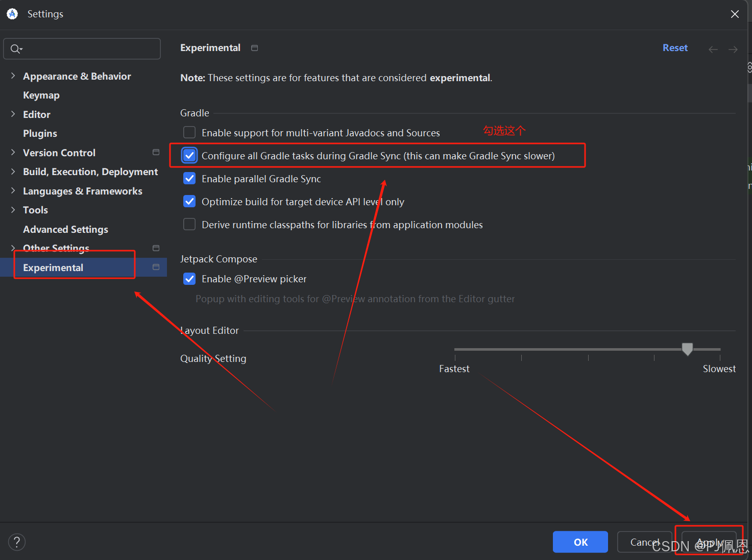Uncheck Enable @Preview picker under Jetpack Compose
This screenshot has height=560, width=752.
pos(189,279)
